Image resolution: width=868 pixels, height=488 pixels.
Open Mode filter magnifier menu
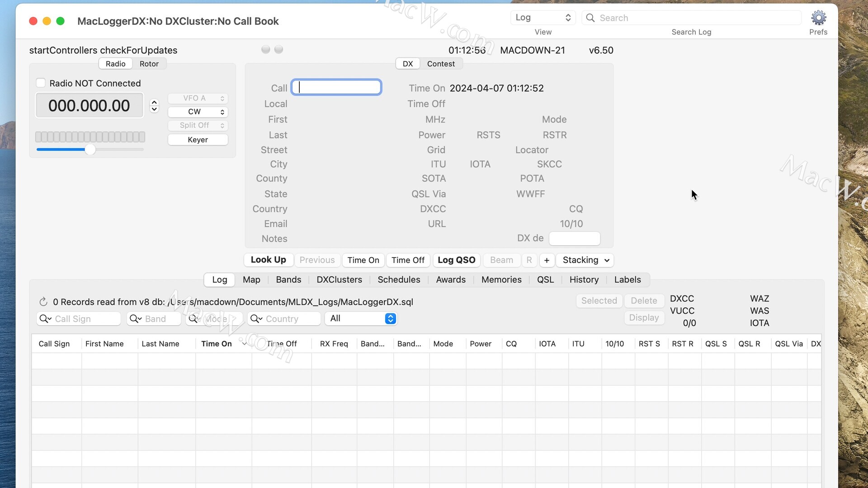click(x=194, y=319)
